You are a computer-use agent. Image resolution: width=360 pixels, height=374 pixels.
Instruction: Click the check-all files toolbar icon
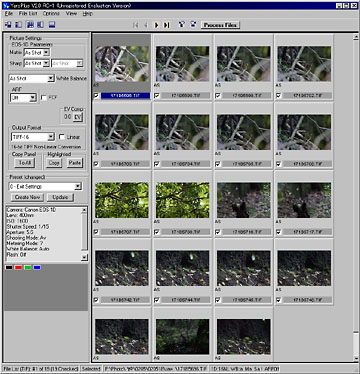tap(181, 25)
